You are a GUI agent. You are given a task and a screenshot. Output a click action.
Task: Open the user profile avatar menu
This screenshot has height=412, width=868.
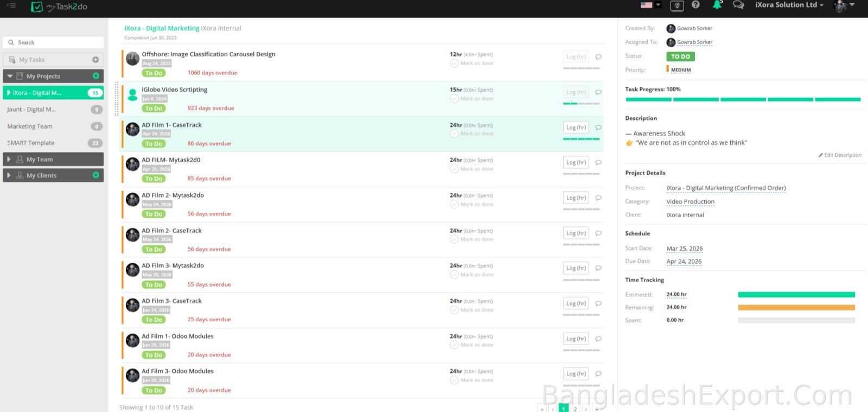click(844, 5)
